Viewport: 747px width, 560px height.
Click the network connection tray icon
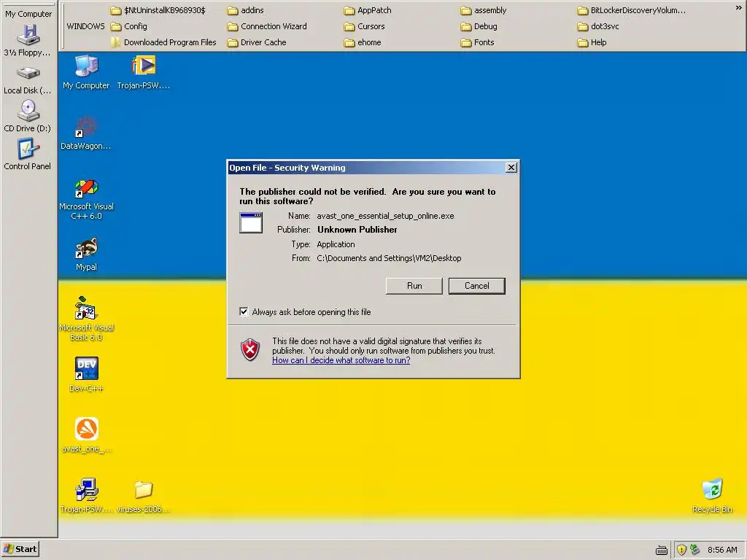tap(694, 550)
